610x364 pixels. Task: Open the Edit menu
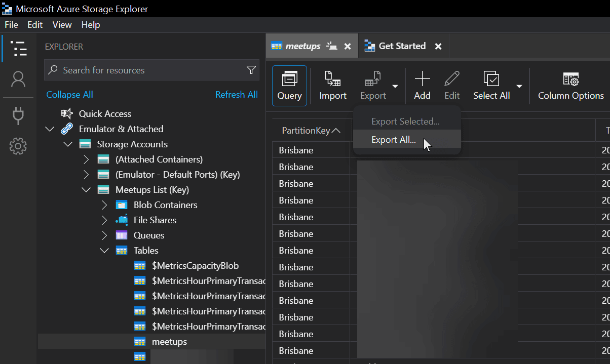(x=35, y=25)
